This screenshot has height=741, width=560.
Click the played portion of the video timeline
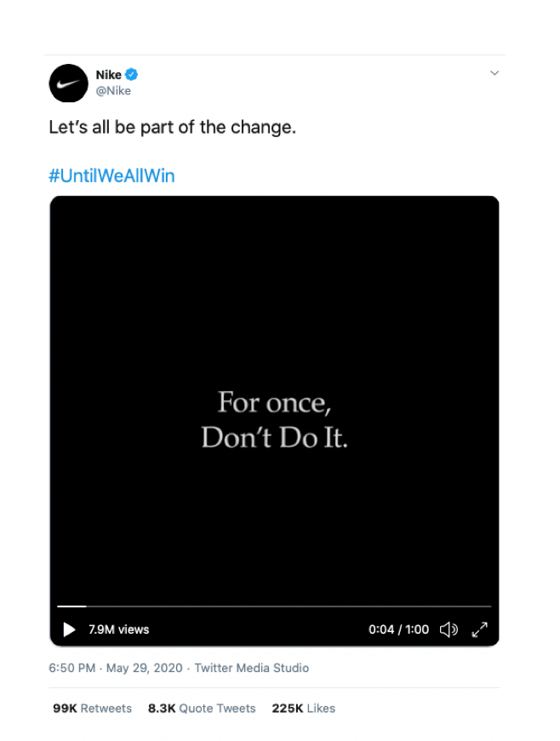71,606
